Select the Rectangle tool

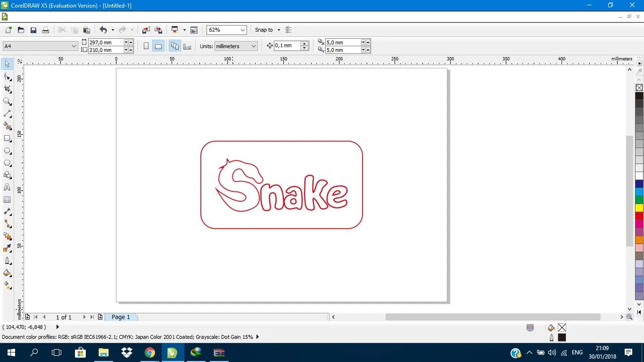click(x=7, y=138)
